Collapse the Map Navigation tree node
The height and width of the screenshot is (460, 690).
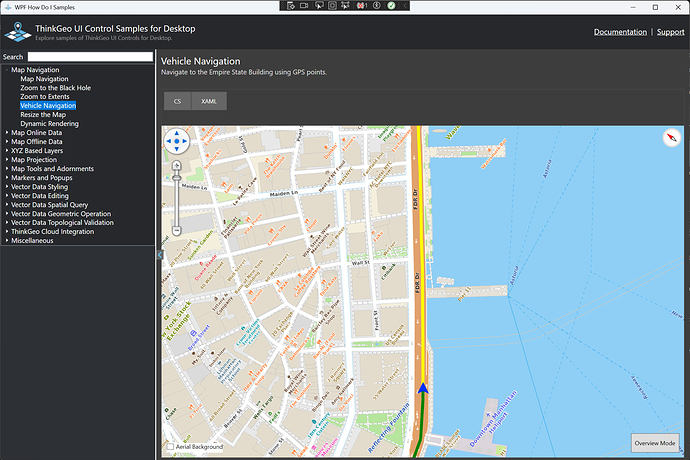coord(6,70)
